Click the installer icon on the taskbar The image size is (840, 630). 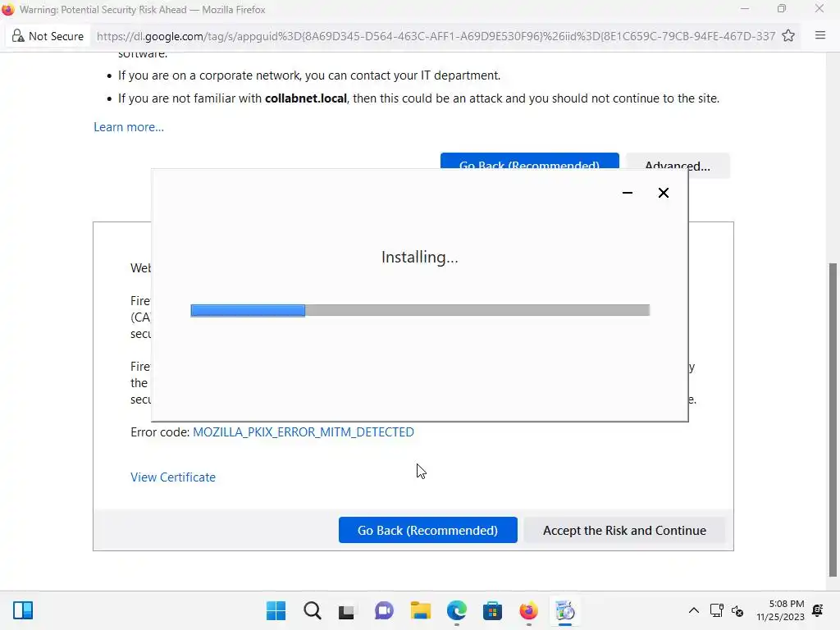pyautogui.click(x=564, y=610)
